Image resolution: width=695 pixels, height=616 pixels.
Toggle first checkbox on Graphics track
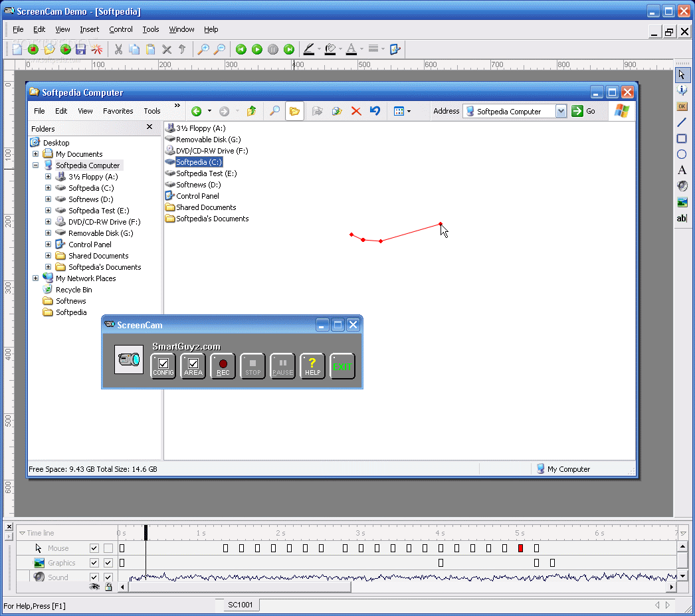pos(94,563)
